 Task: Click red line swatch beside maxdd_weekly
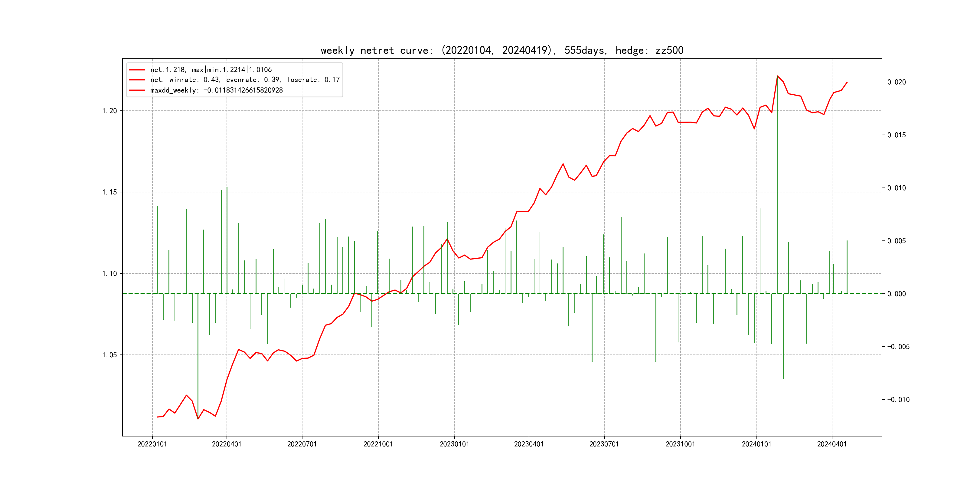[137, 90]
